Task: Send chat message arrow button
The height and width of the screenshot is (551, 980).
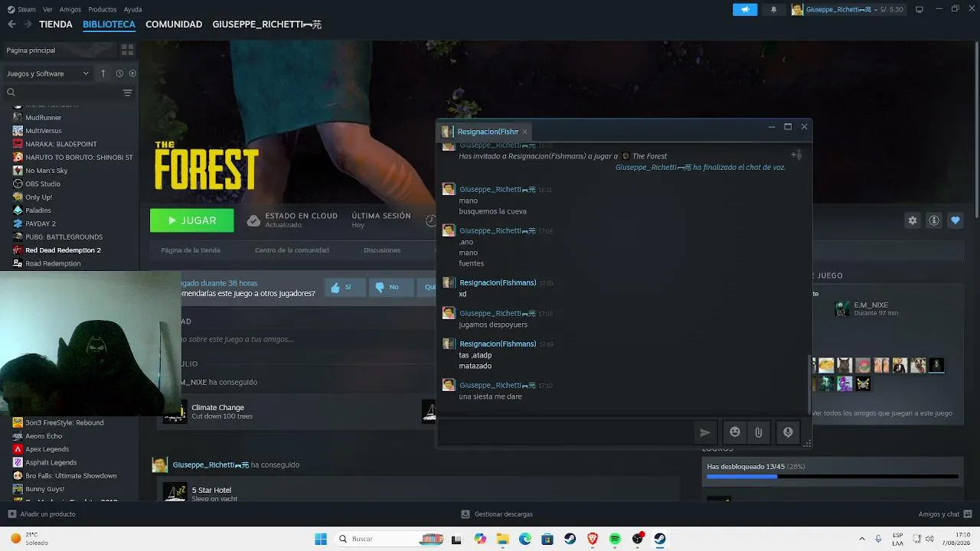Action: (x=705, y=432)
